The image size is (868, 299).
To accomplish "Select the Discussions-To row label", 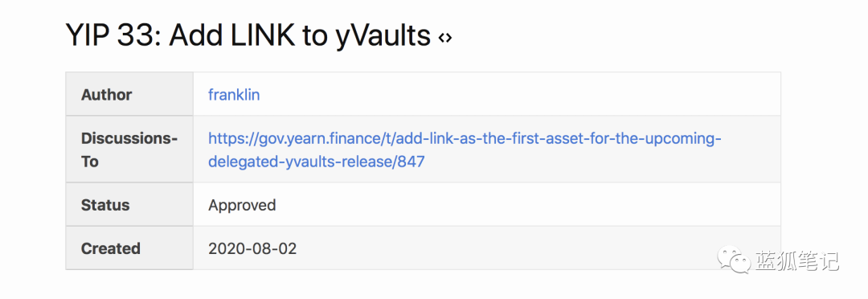I will pyautogui.click(x=129, y=150).
